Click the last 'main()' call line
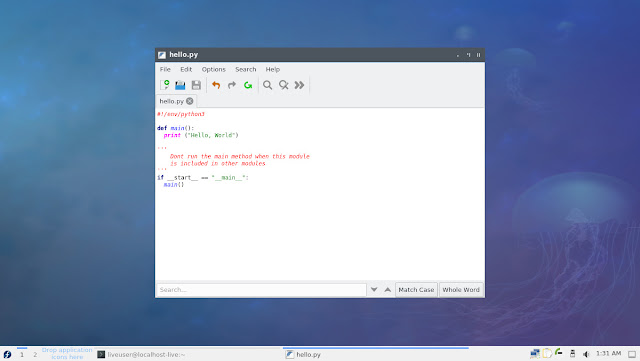Viewport: 640px width, 361px height. [174, 185]
